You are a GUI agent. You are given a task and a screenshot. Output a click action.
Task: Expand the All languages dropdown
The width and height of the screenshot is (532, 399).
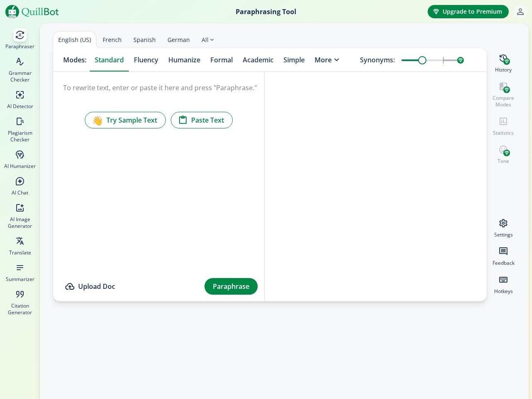coord(207,40)
